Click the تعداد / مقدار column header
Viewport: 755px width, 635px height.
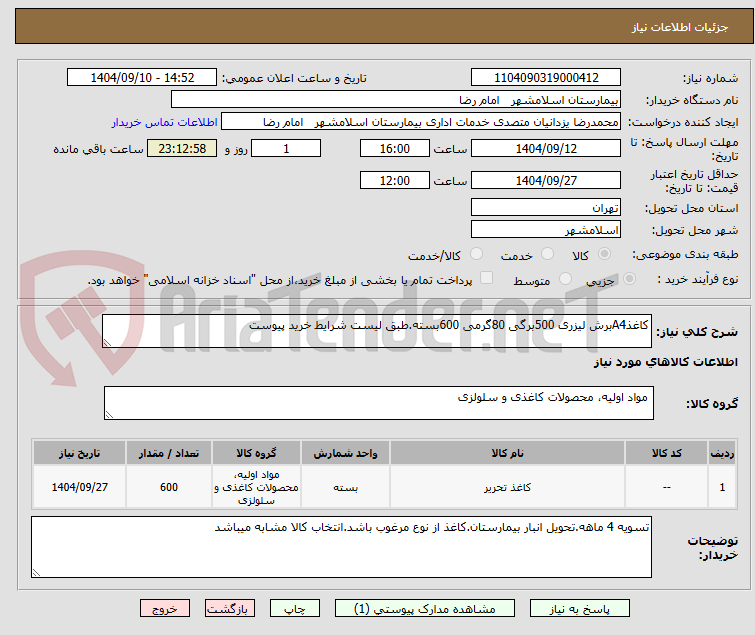169,453
